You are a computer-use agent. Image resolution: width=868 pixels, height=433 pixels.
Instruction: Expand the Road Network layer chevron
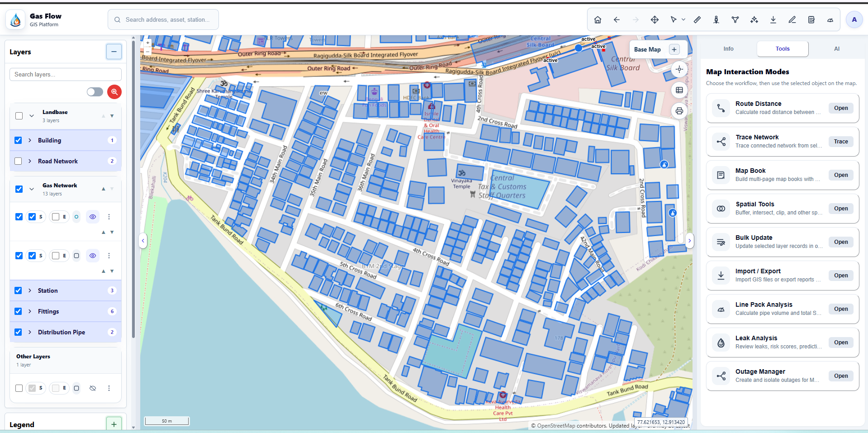coord(30,161)
